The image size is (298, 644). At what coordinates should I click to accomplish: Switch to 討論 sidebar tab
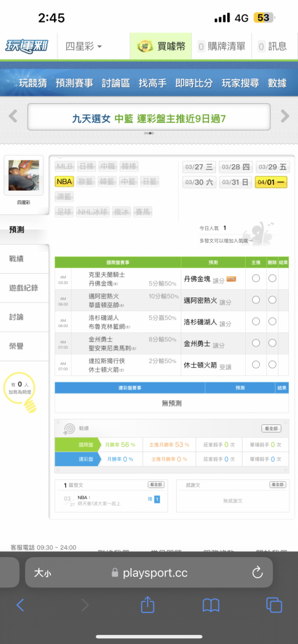[25, 317]
